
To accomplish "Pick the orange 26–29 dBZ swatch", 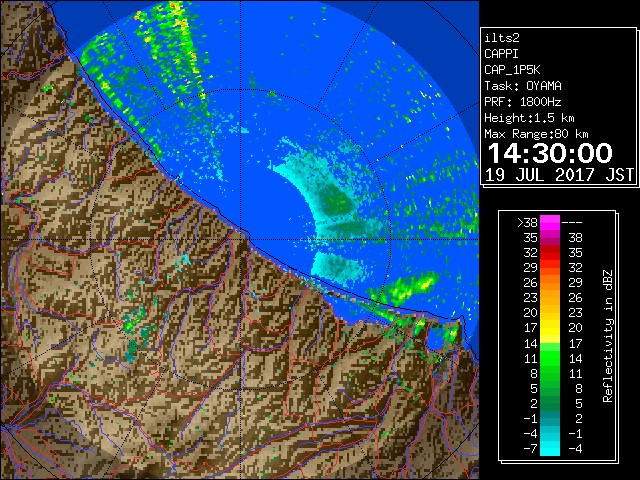I will pyautogui.click(x=550, y=282).
